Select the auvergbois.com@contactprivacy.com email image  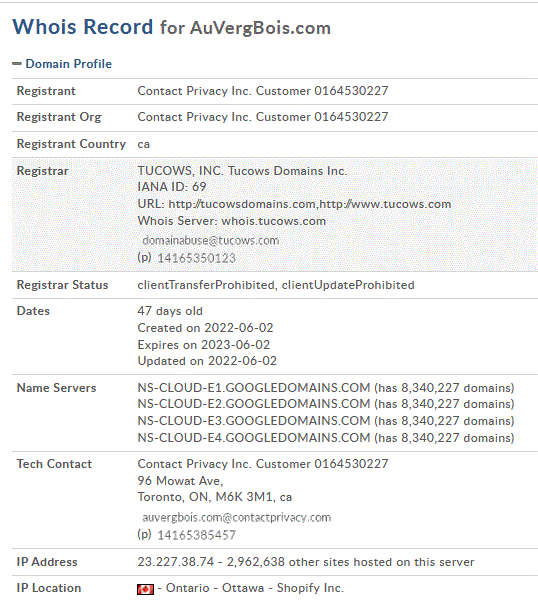[x=237, y=518]
